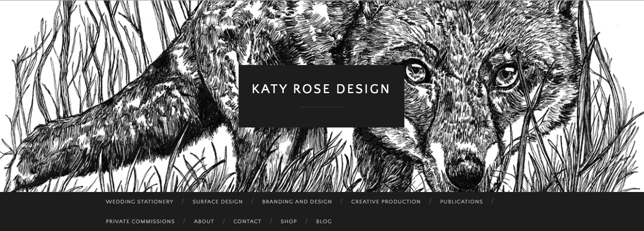The image size is (644, 231).
Task: Open Private Commissions from the menu
Action: click(140, 222)
